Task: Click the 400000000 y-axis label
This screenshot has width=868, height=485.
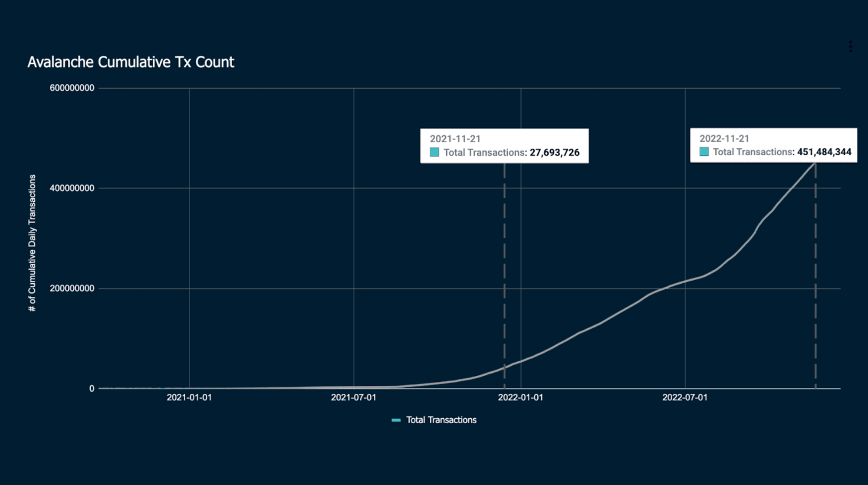Action: click(72, 188)
